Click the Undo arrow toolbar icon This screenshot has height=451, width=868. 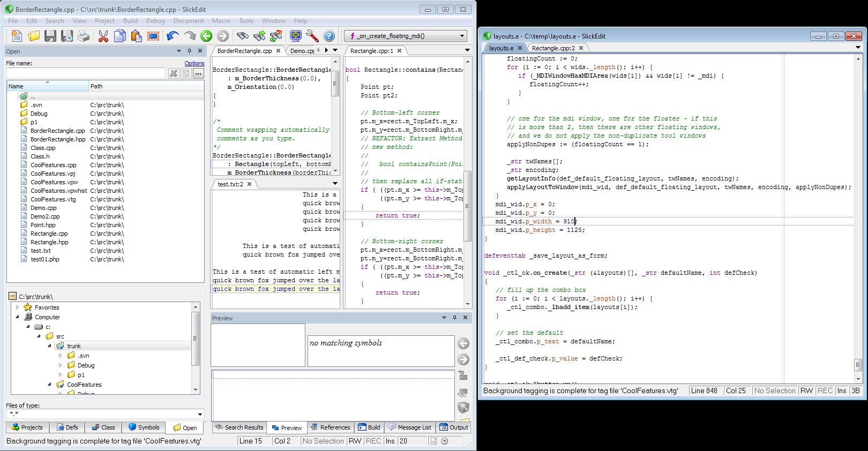coord(173,36)
